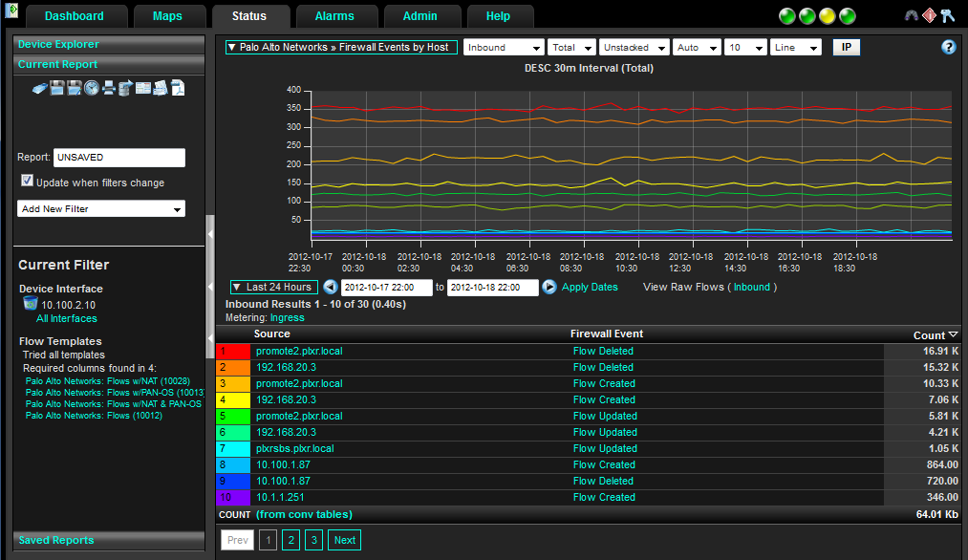
Task: Click the keys login icon
Action: pos(947,16)
